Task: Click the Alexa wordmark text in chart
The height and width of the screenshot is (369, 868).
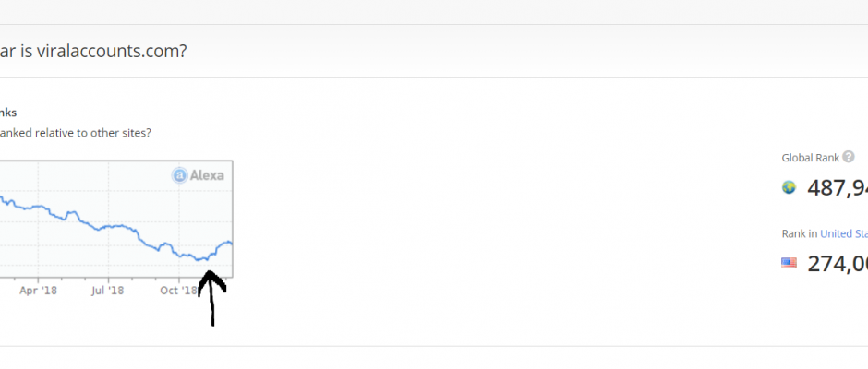Action: pyautogui.click(x=207, y=175)
